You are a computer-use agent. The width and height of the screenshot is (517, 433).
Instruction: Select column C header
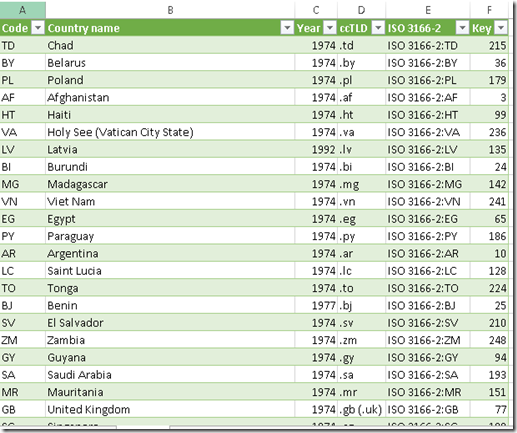click(x=316, y=10)
